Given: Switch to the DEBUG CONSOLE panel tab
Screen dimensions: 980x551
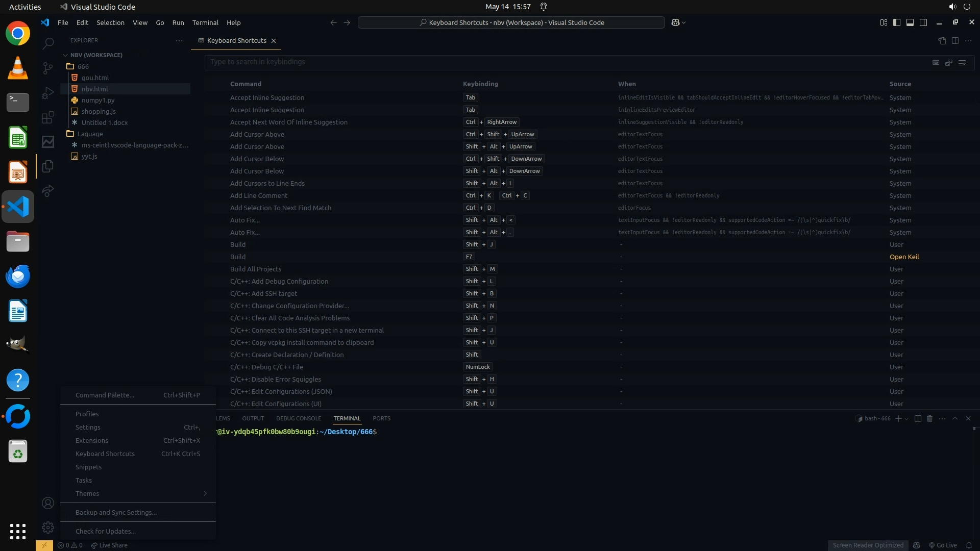Looking at the screenshot, I should pyautogui.click(x=299, y=418).
